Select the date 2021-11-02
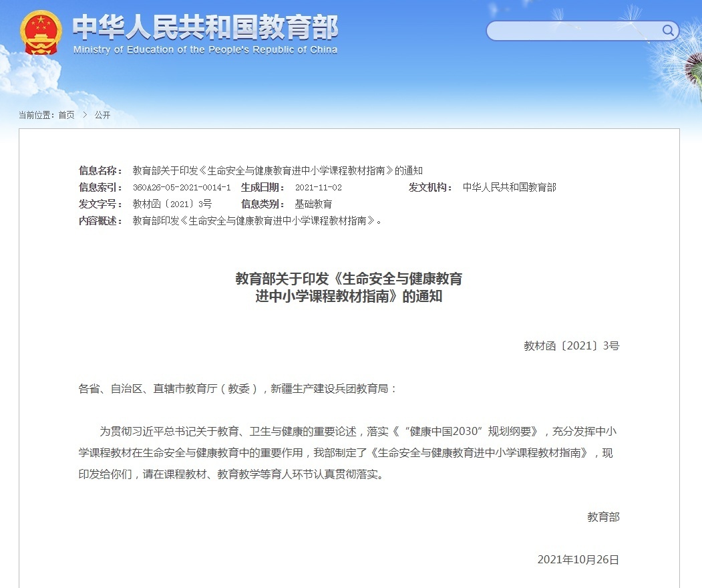The height and width of the screenshot is (588, 702). coord(319,188)
